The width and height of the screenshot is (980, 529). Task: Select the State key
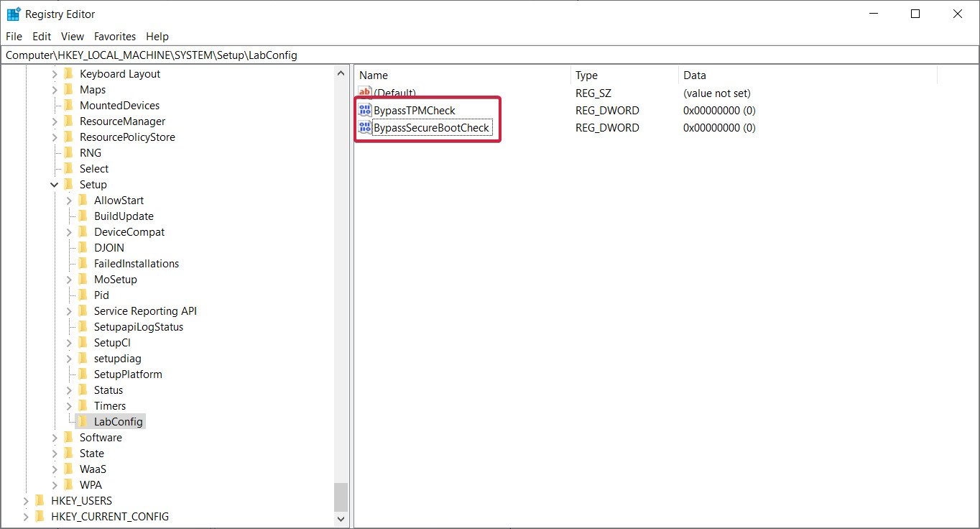[92, 454]
